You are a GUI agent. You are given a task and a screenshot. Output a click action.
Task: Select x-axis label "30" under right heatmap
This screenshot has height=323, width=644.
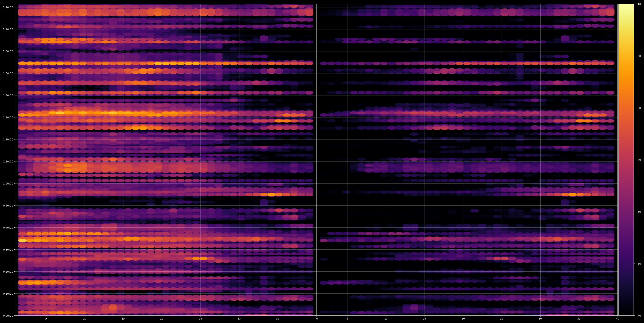[x=540, y=319]
